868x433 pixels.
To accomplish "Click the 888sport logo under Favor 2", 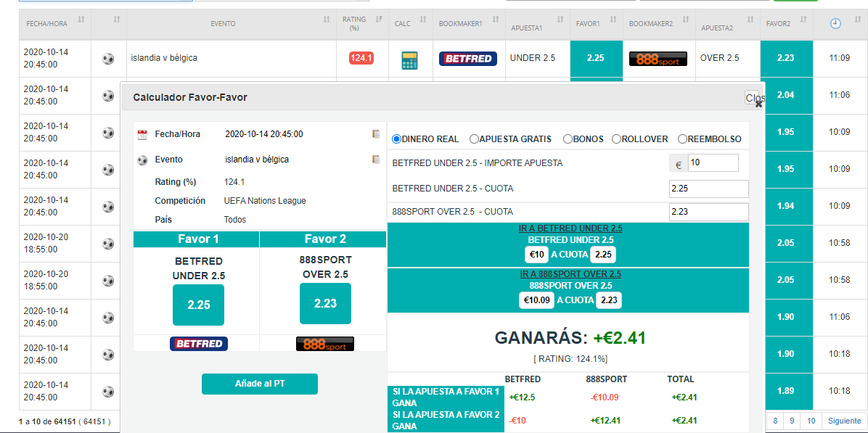I will tap(325, 343).
